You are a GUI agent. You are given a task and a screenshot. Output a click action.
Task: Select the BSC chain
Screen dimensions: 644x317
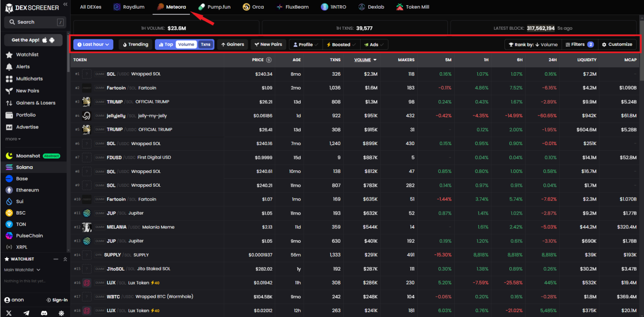[x=15, y=213]
